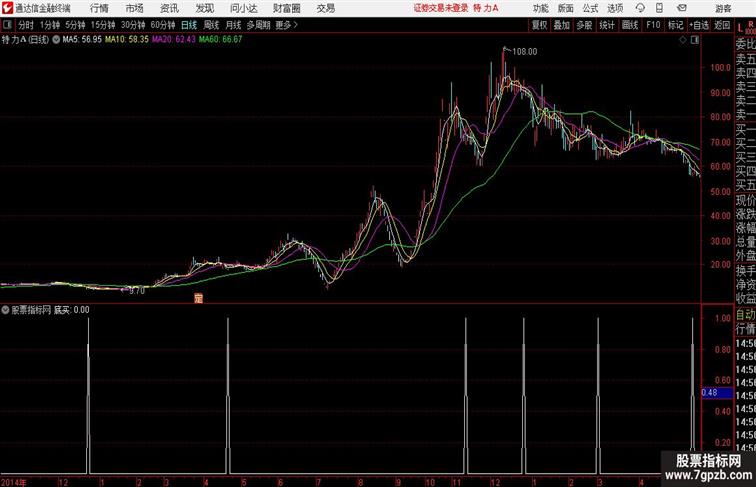Screen dimensions: 756x487
Task: Click the MA10: 58.35 value
Action: (127, 40)
